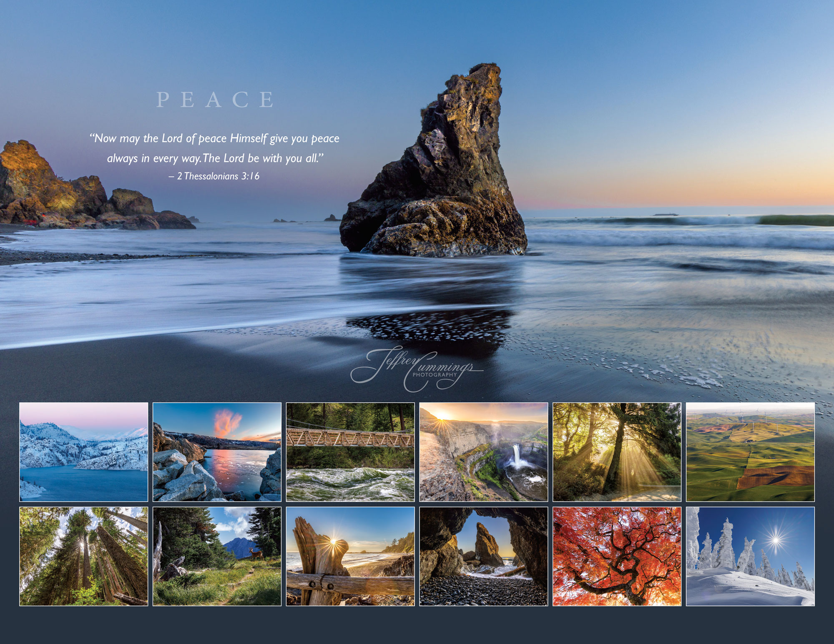Image resolution: width=834 pixels, height=644 pixels.
Task: Click the Jeffrey Cummings Photography signature logo
Action: pyautogui.click(x=416, y=369)
